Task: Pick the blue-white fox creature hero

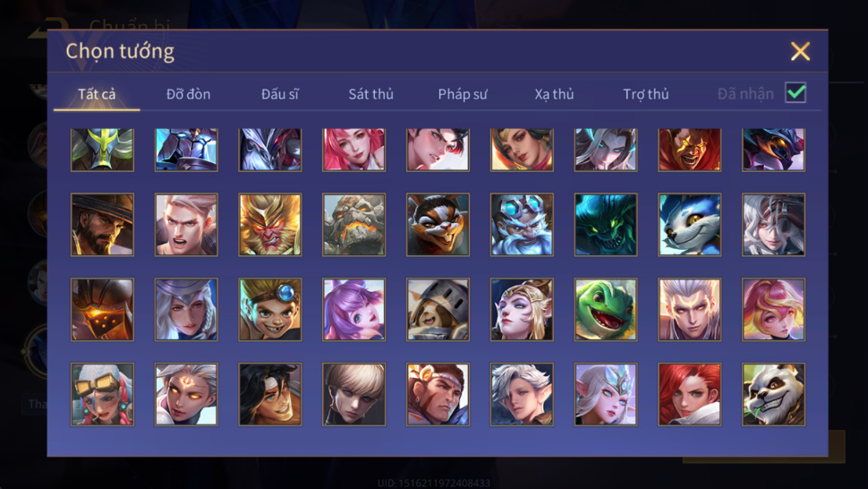Action: click(689, 225)
